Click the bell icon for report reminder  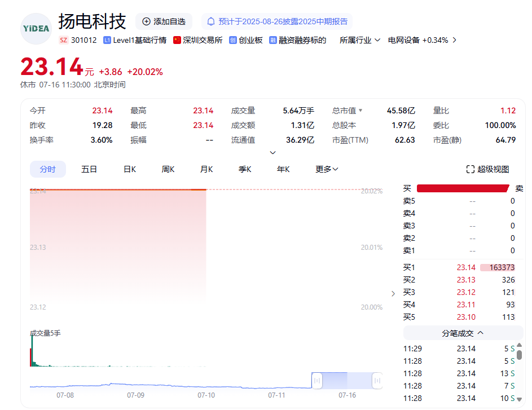pos(211,21)
